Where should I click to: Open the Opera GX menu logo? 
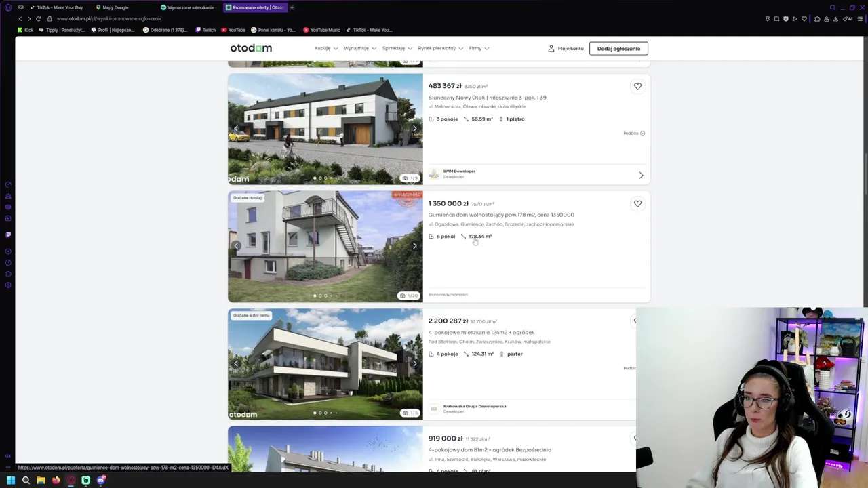click(x=8, y=7)
